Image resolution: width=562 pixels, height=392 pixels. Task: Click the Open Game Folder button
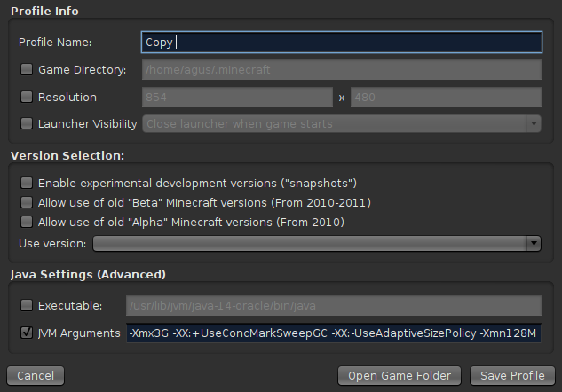coord(400,375)
